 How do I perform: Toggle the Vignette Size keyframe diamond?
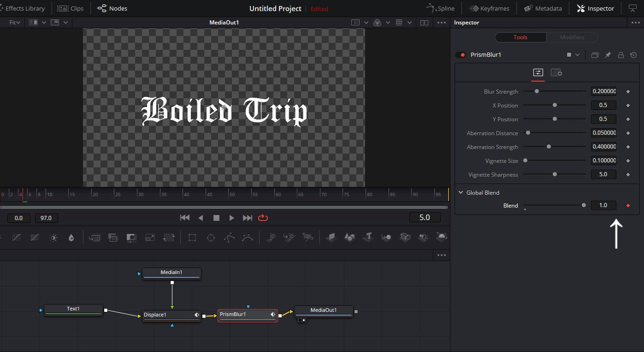click(628, 161)
